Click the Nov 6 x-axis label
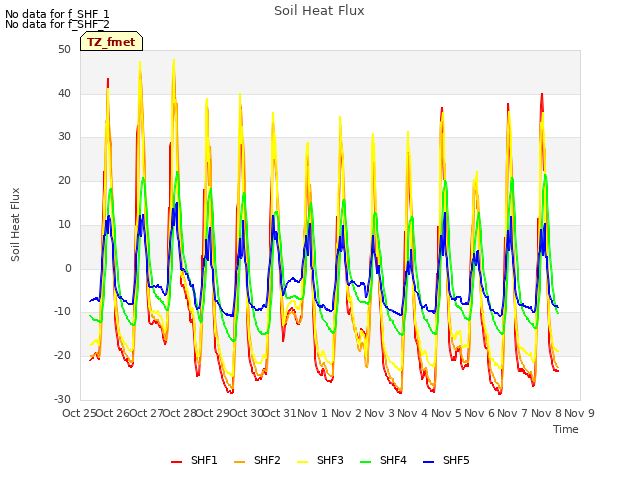 click(480, 413)
